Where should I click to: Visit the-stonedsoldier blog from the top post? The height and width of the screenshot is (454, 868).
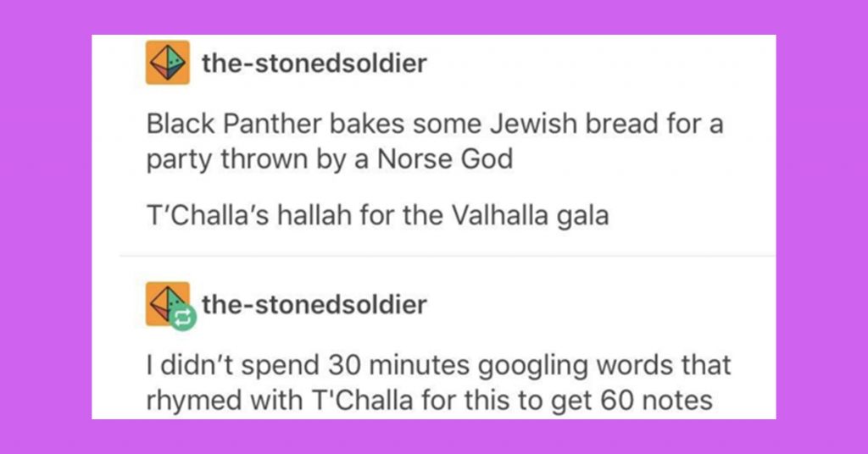[314, 63]
